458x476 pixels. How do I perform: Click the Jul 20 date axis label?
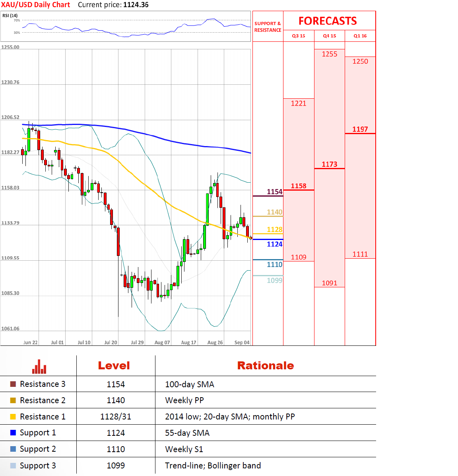[111, 342]
